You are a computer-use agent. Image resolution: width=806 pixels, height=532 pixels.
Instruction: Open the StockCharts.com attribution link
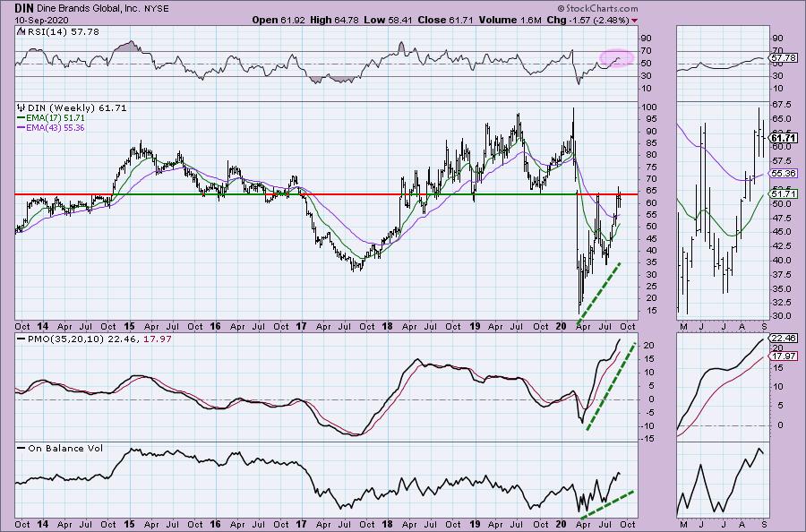point(598,8)
